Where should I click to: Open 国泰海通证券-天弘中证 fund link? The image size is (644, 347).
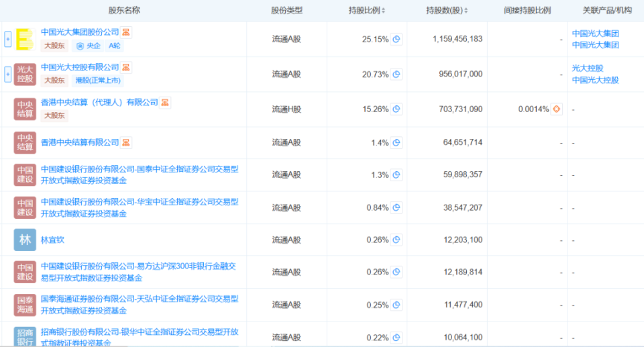click(x=140, y=305)
